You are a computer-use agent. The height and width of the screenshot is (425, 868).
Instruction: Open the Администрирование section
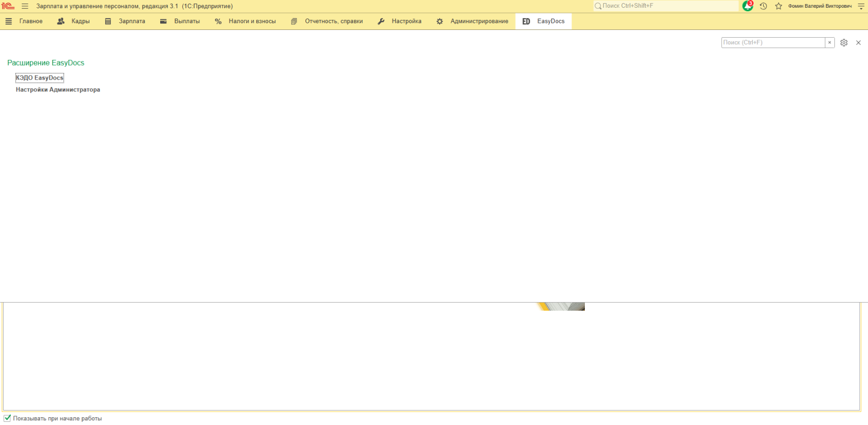pyautogui.click(x=473, y=21)
